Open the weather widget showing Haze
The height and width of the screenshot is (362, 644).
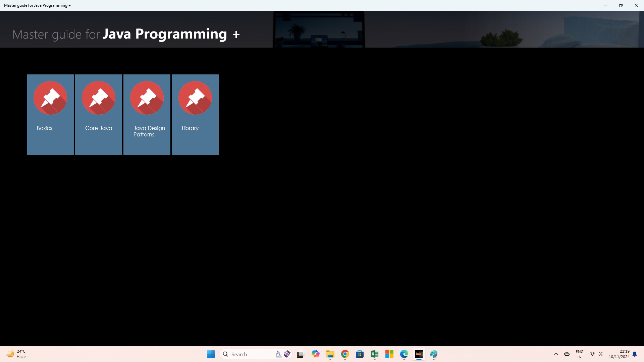(16, 354)
